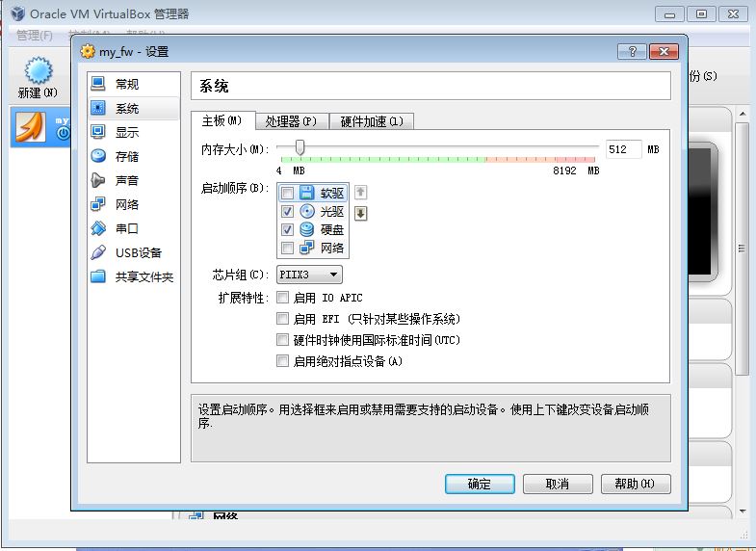Close the my_fw settings dialog
Image resolution: width=756 pixels, height=551 pixels.
tap(664, 52)
